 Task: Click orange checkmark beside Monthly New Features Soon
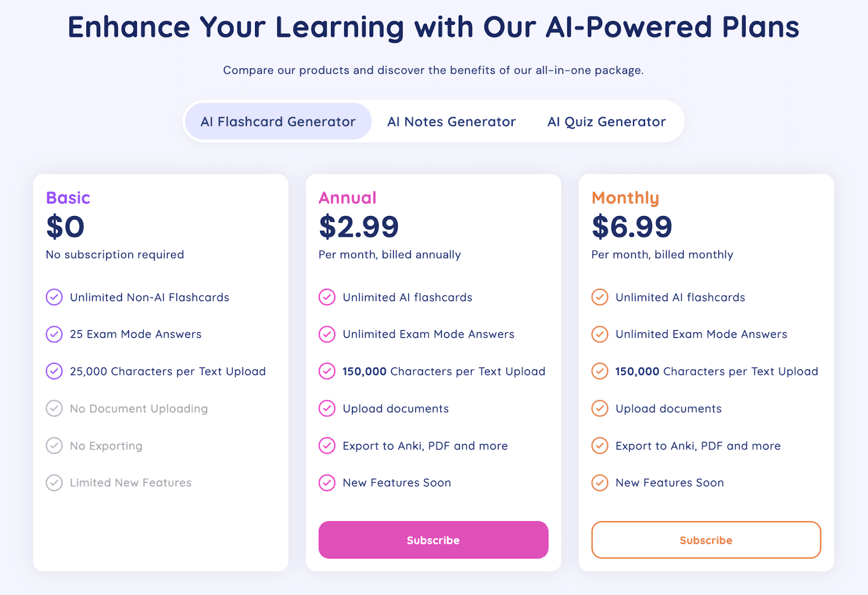[599, 483]
